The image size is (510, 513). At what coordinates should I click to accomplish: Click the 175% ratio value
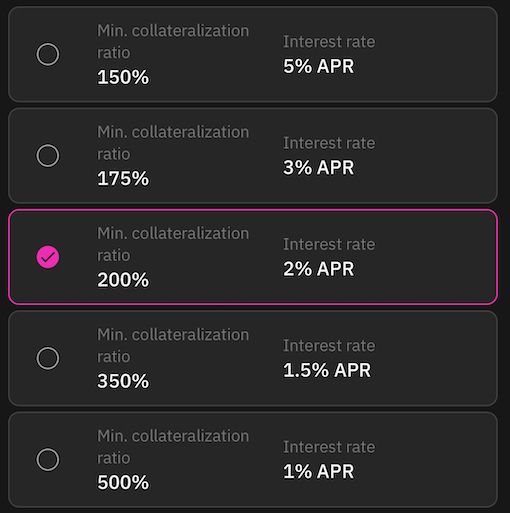(x=123, y=178)
